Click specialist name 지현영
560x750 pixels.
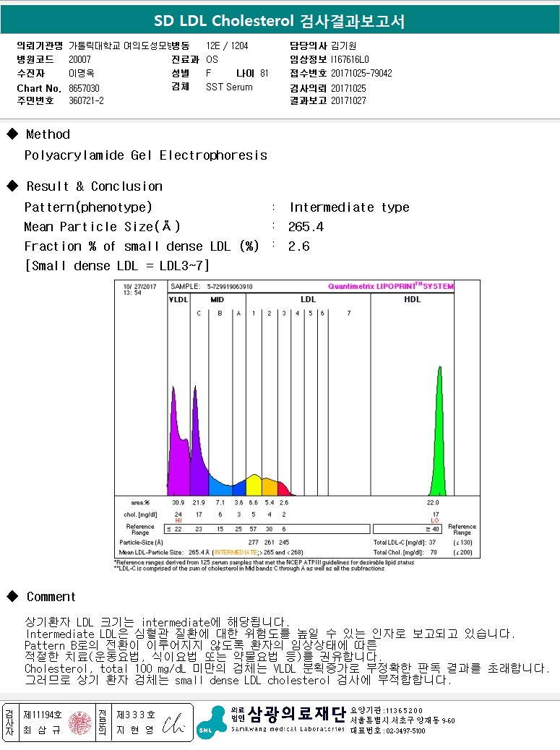[135, 730]
